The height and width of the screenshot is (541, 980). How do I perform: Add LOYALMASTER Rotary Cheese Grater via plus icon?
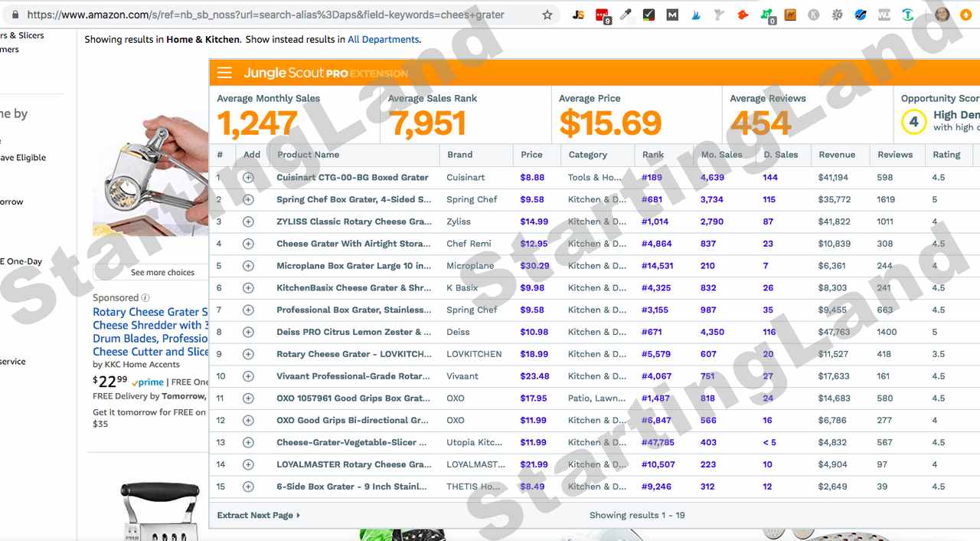click(248, 464)
